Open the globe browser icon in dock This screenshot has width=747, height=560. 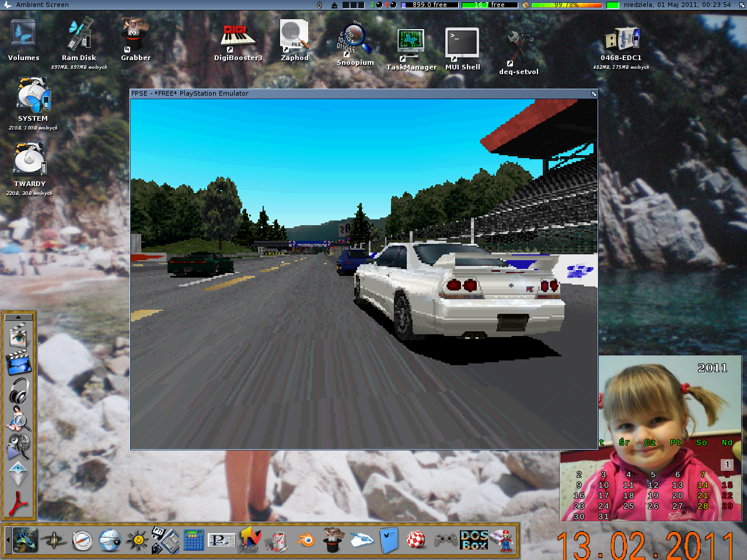(110, 541)
